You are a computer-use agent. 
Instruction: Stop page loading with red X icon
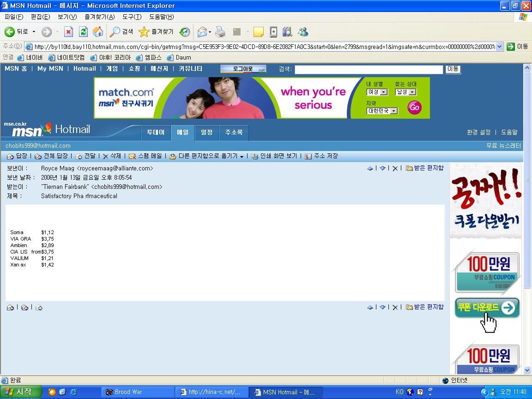pyautogui.click(x=68, y=32)
